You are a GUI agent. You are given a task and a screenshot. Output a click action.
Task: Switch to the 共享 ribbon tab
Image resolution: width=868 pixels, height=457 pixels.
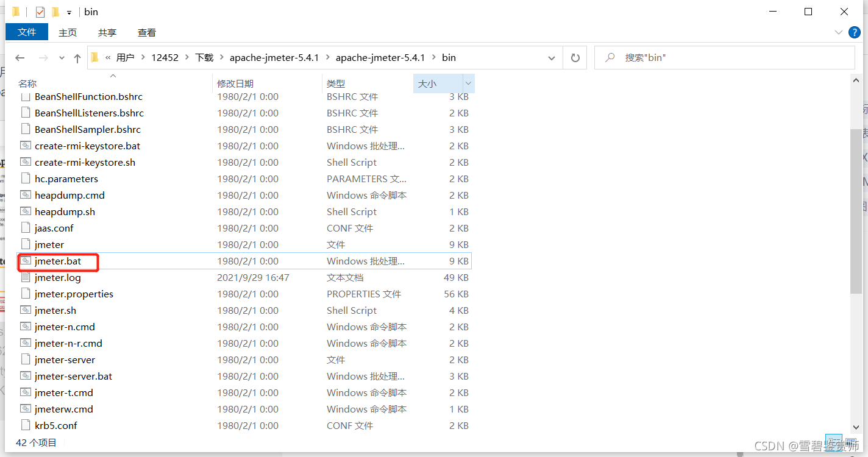pyautogui.click(x=107, y=32)
